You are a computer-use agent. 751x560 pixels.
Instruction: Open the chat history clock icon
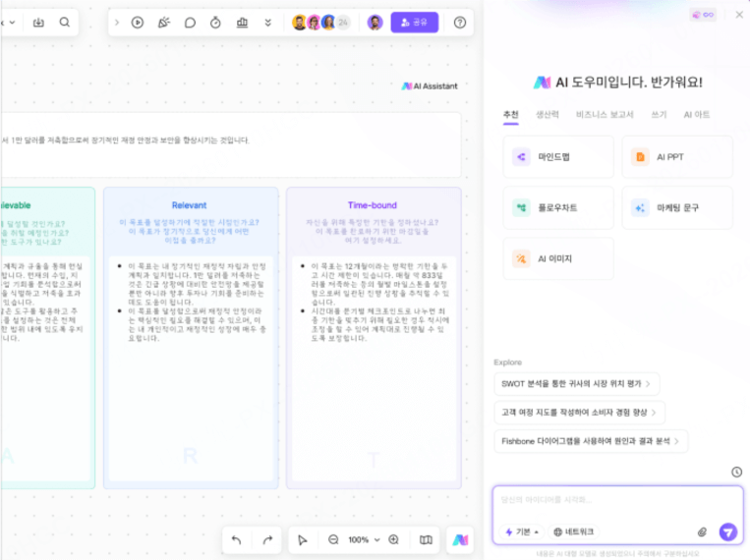[x=736, y=472]
